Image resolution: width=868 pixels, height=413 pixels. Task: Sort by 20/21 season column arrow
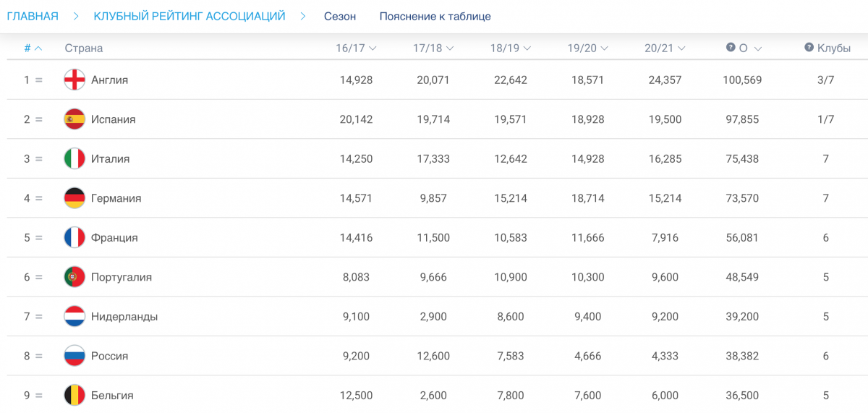click(681, 48)
